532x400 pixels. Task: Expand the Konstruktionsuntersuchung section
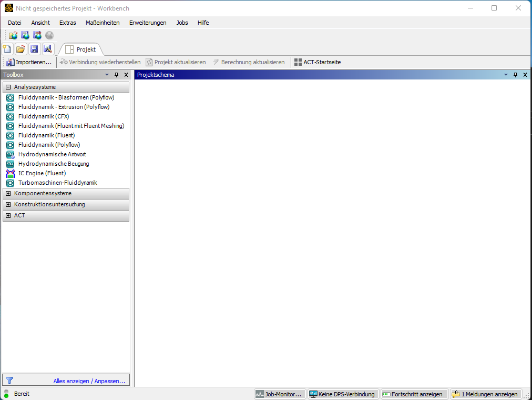8,204
